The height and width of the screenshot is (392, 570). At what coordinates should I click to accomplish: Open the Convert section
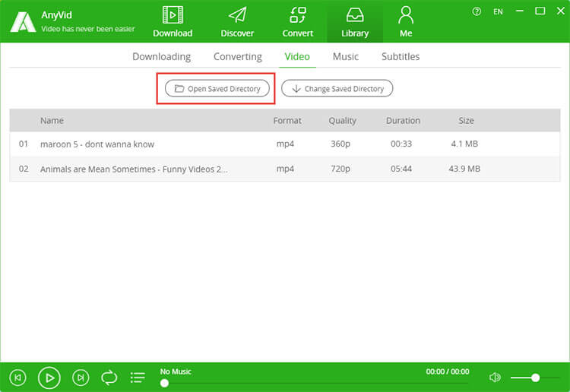point(297,22)
